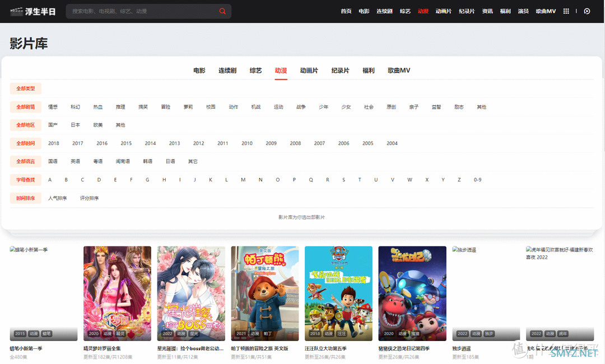Filter by 机战 genre
This screenshot has height=364, width=605.
tap(256, 107)
